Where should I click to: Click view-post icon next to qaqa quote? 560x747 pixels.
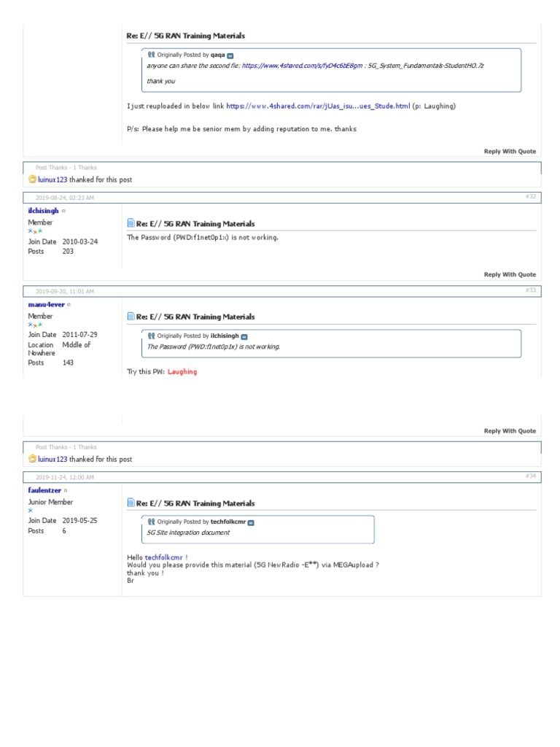(x=230, y=55)
